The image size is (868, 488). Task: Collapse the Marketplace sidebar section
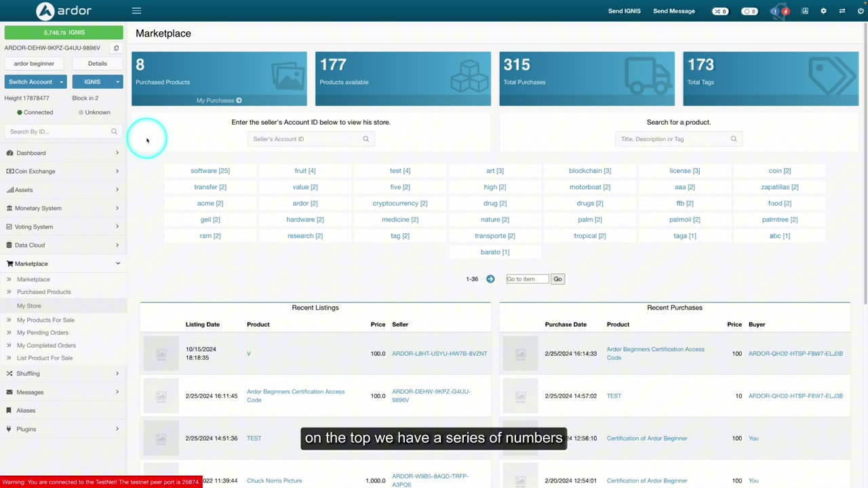[x=63, y=264]
